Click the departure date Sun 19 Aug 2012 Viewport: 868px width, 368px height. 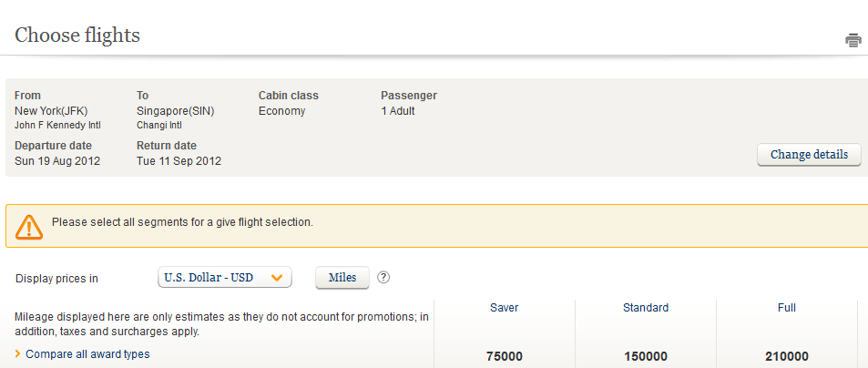tap(57, 161)
